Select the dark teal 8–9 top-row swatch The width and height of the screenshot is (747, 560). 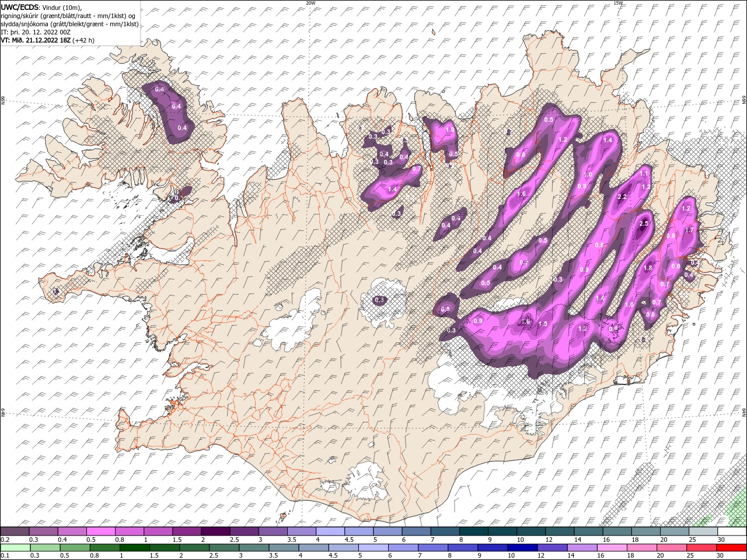(473, 531)
